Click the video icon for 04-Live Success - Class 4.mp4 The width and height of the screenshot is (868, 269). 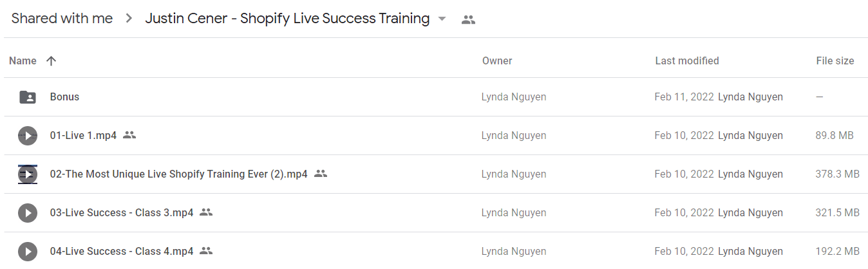pos(28,252)
